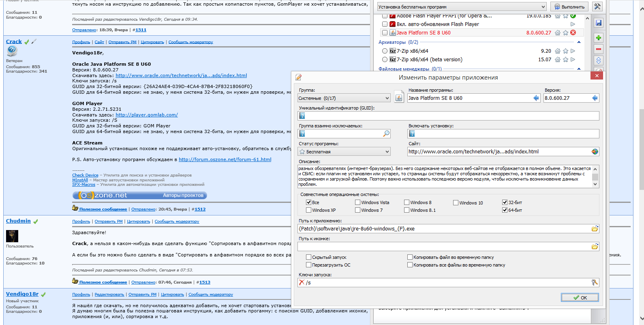This screenshot has height=325, width=644.
Task: Uncheck the 64-бит checkbox
Action: tap(505, 210)
